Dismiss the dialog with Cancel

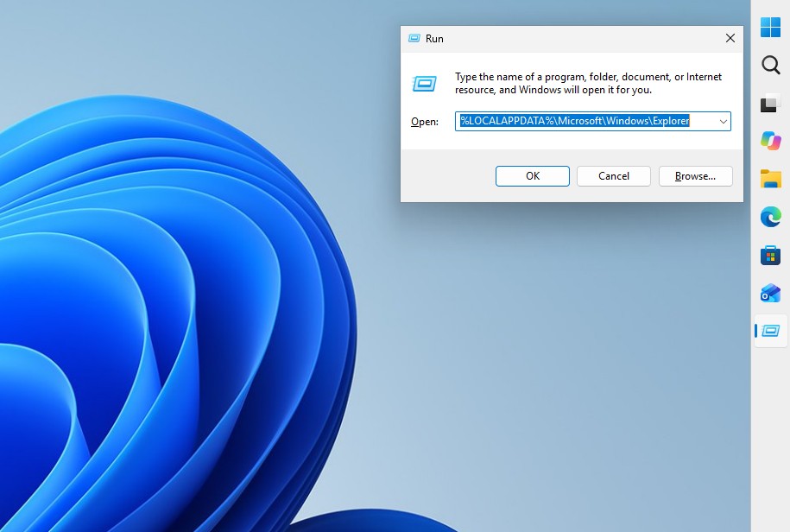click(614, 176)
